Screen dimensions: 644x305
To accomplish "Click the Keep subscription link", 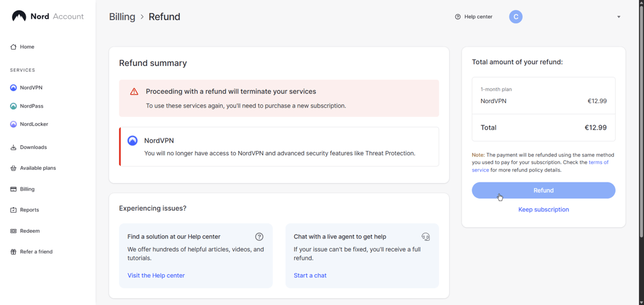I will 543,209.
